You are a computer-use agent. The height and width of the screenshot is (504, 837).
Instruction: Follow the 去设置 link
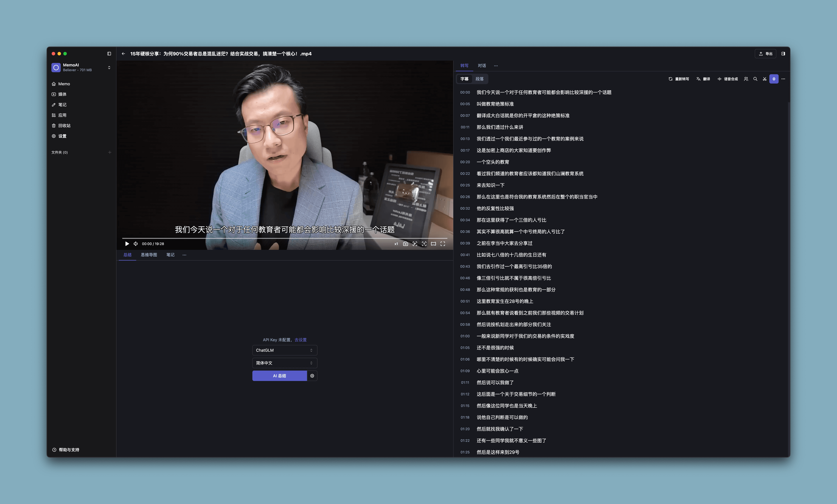point(300,340)
